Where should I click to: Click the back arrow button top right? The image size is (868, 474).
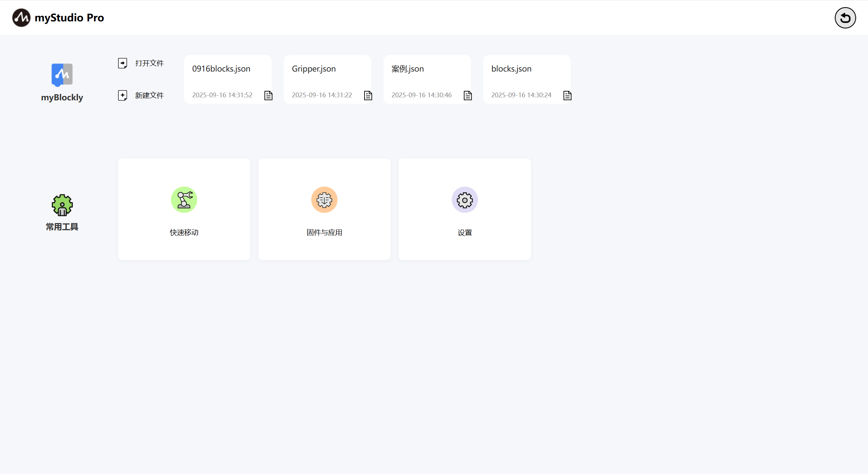pyautogui.click(x=845, y=18)
